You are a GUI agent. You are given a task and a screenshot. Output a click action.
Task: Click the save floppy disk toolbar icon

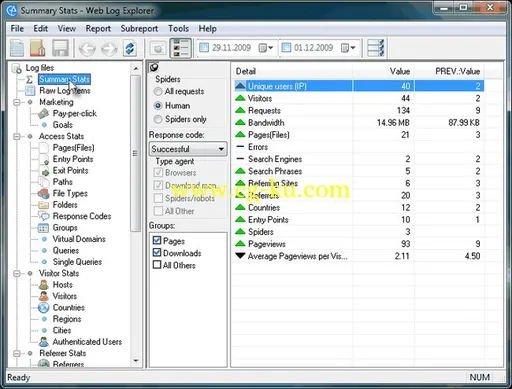60,48
